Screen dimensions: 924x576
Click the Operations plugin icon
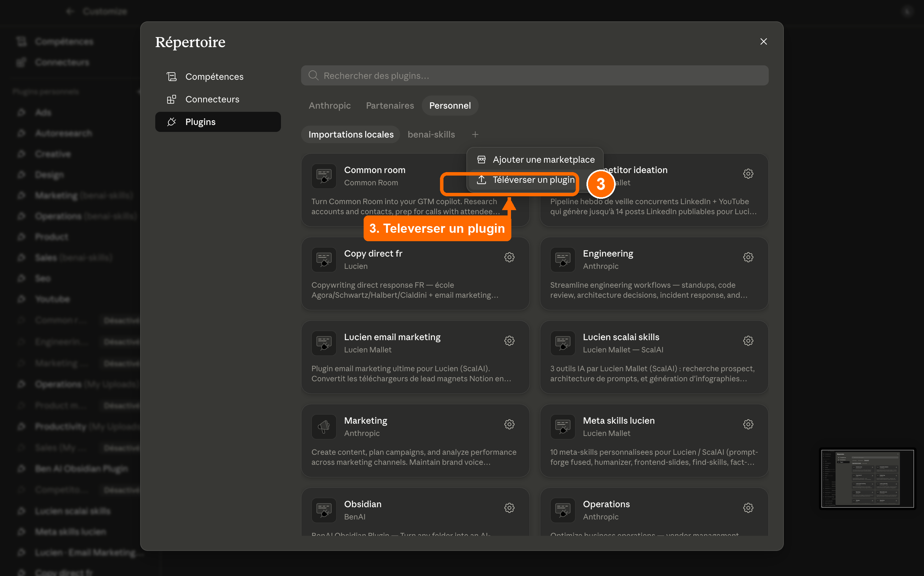click(563, 510)
